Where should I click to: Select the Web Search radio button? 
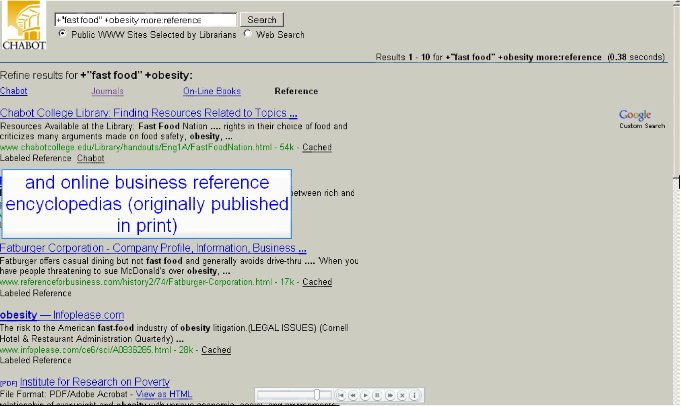(x=248, y=33)
